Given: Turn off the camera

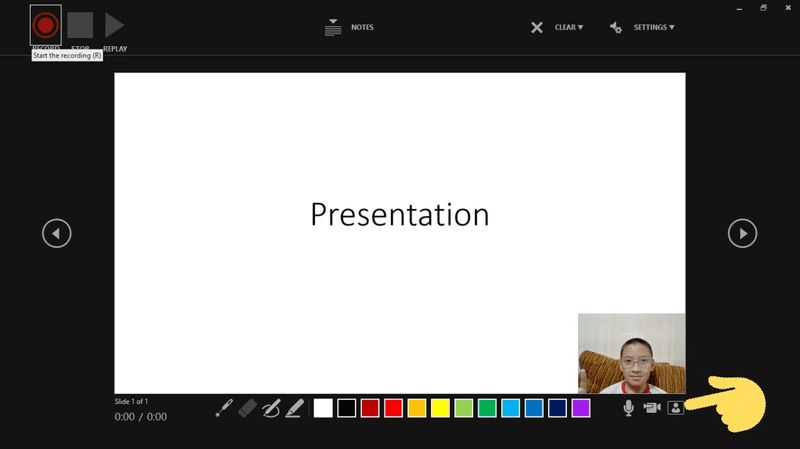Looking at the screenshot, I should 652,408.
